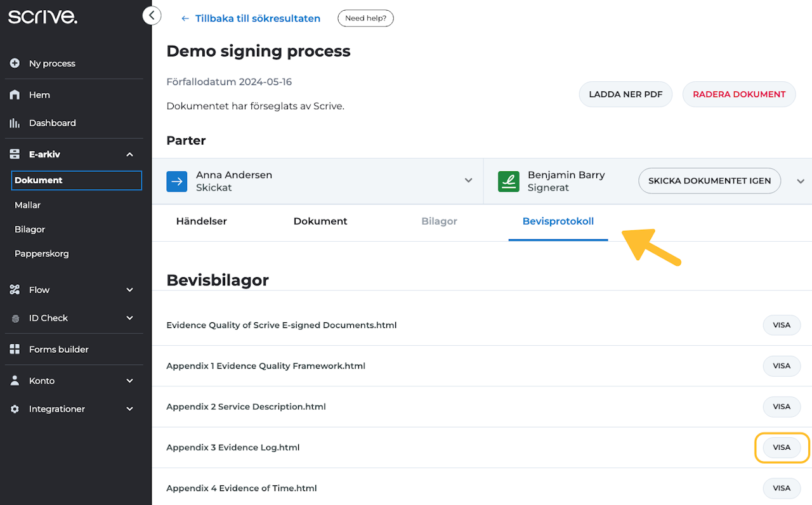Image resolution: width=812 pixels, height=505 pixels.
Task: Open the Dokument tab
Action: point(320,221)
